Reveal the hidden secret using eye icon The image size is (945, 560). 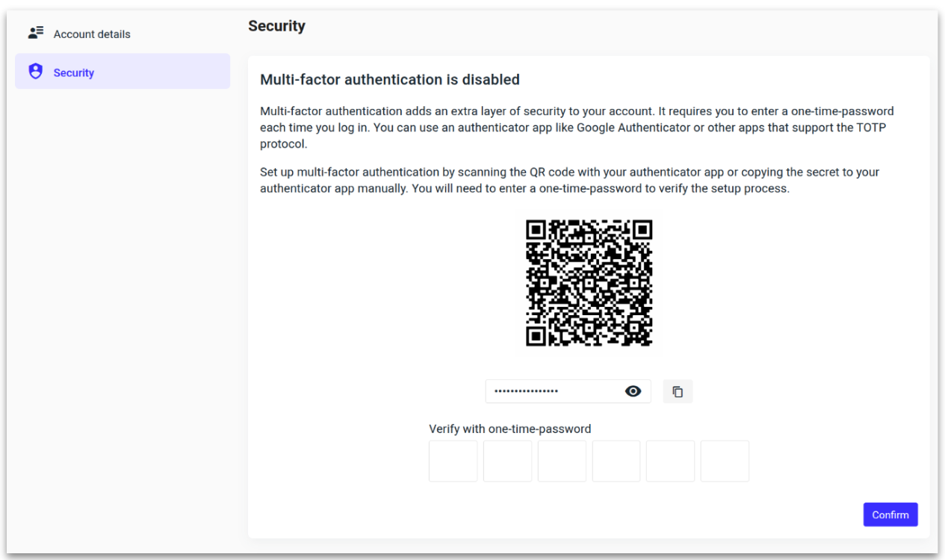tap(633, 391)
